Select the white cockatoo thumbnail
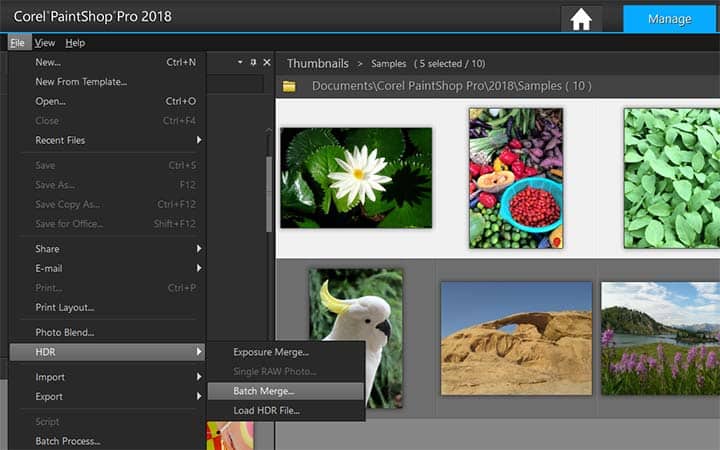The width and height of the screenshot is (720, 450). tap(356, 338)
